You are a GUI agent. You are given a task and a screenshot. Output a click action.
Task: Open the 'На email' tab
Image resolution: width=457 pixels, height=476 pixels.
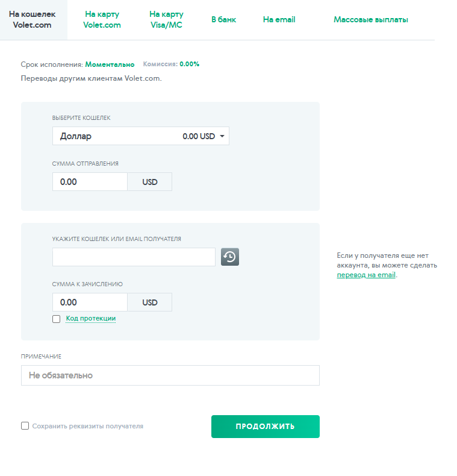tap(279, 19)
